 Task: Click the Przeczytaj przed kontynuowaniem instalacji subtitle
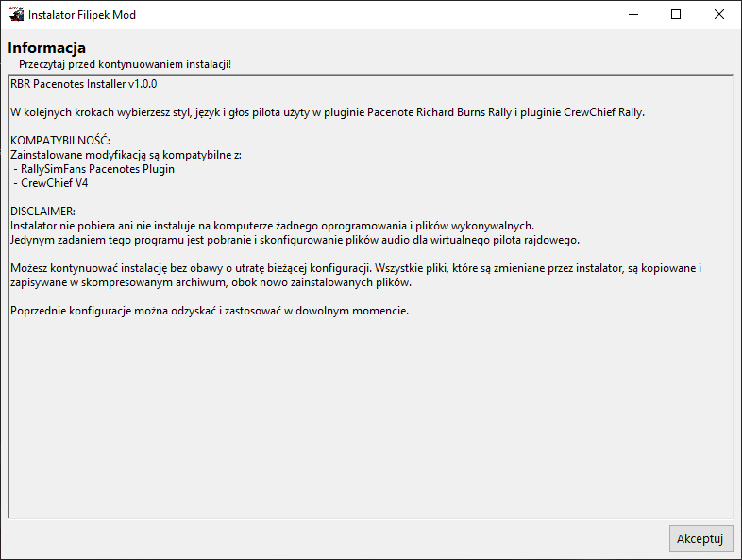pyautogui.click(x=125, y=64)
